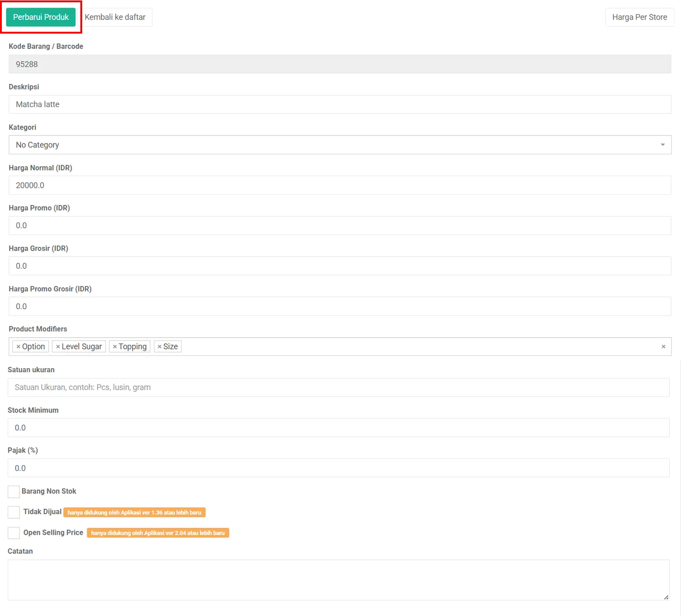
Task: Click the Catatan textarea resize handle
Action: pos(666,597)
